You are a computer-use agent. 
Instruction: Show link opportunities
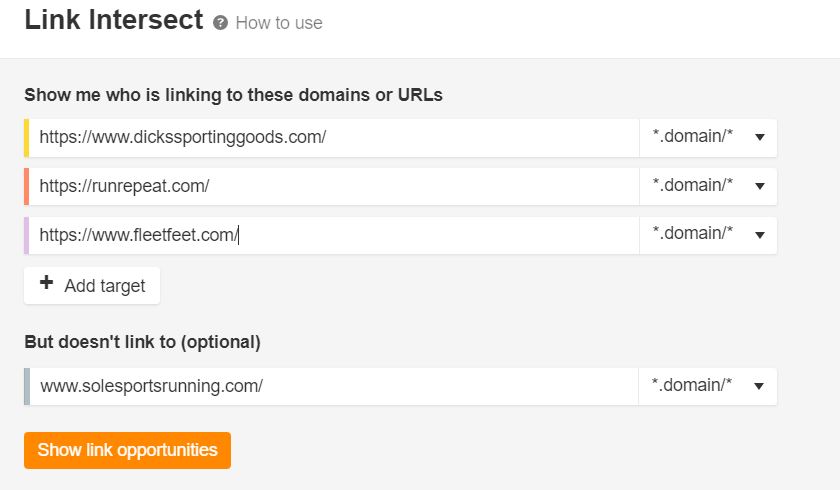[x=128, y=450]
